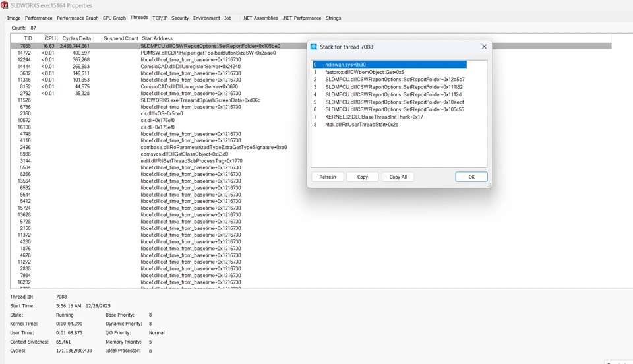Switch to the Performance tab
Image resolution: width=633 pixels, height=364 pixels.
(38, 18)
